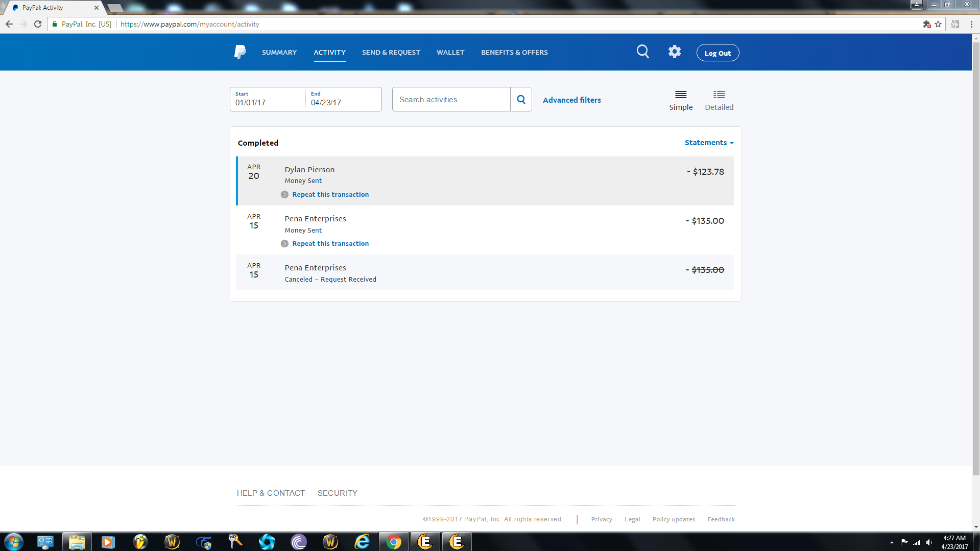Open Chrome's three-dot menu
Screen dimensions: 980x551
click(x=971, y=24)
